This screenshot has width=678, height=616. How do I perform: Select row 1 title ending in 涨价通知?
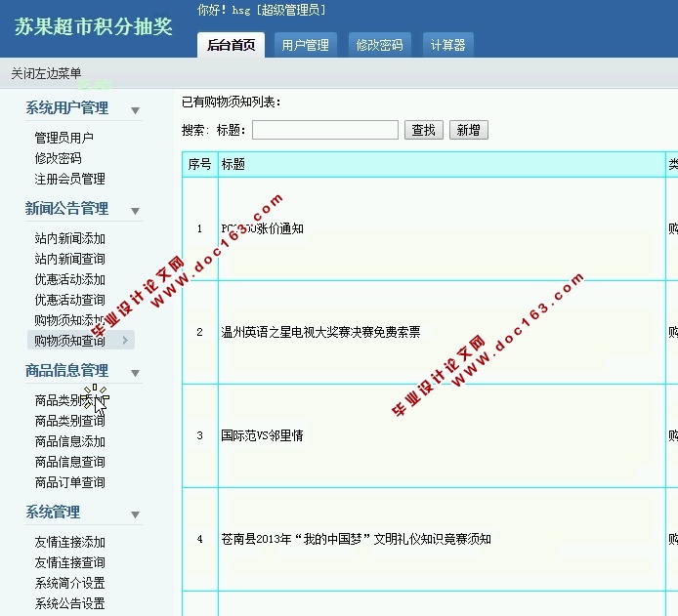coord(262,228)
